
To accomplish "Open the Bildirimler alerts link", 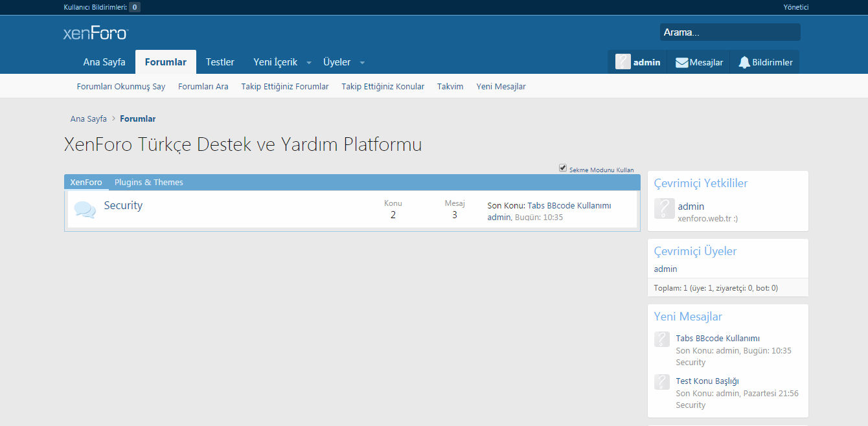I will tap(765, 62).
